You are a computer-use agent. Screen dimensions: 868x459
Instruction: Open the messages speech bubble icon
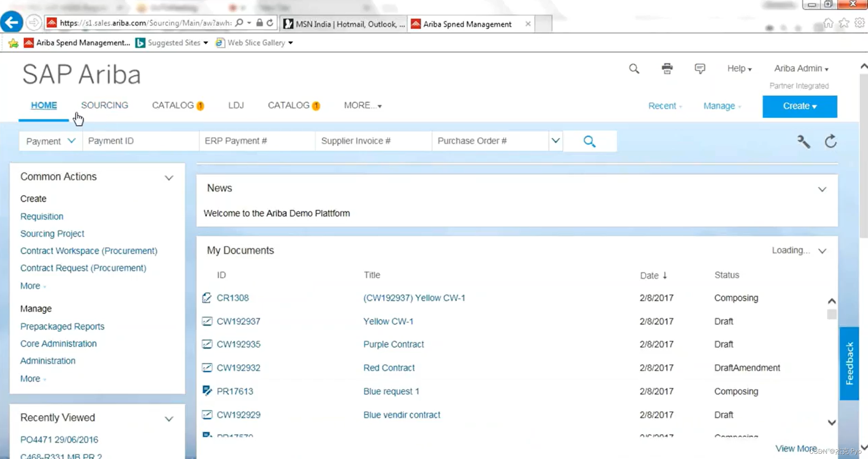pyautogui.click(x=700, y=69)
